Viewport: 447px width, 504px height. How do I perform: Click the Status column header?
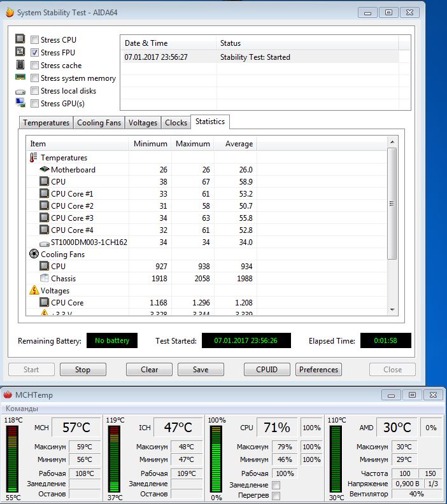pyautogui.click(x=307, y=43)
